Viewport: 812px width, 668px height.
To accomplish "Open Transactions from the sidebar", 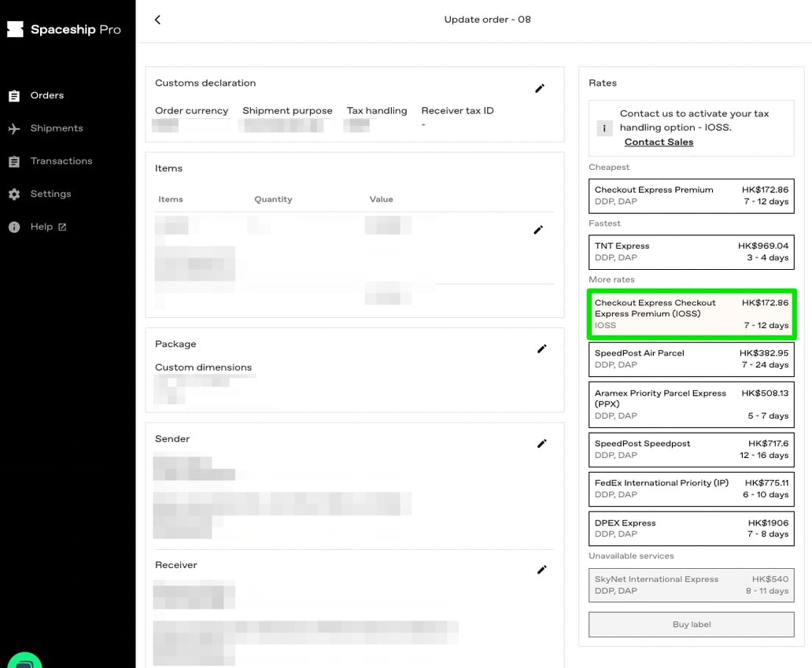I will [x=61, y=161].
